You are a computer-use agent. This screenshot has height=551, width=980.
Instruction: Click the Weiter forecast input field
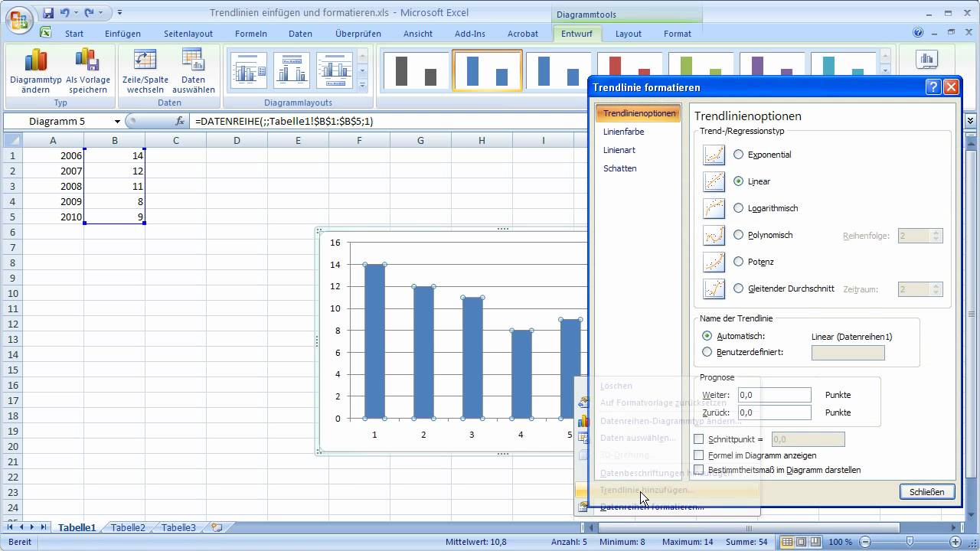(x=774, y=395)
